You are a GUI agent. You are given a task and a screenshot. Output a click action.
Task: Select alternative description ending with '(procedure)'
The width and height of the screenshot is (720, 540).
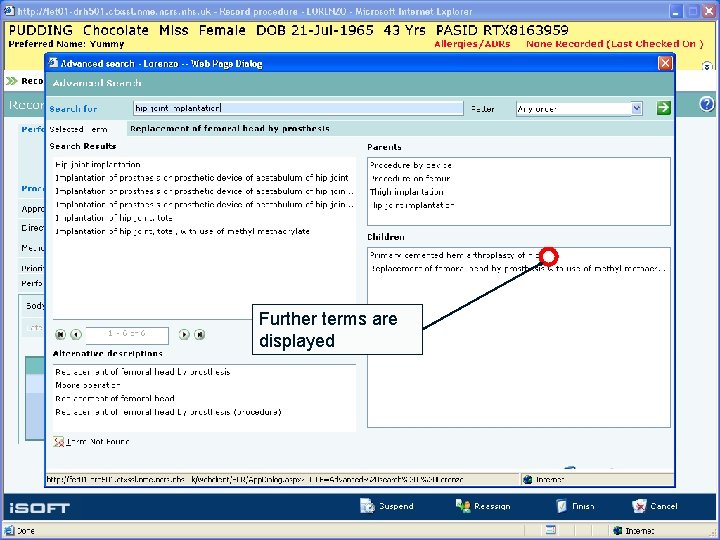pyautogui.click(x=168, y=411)
